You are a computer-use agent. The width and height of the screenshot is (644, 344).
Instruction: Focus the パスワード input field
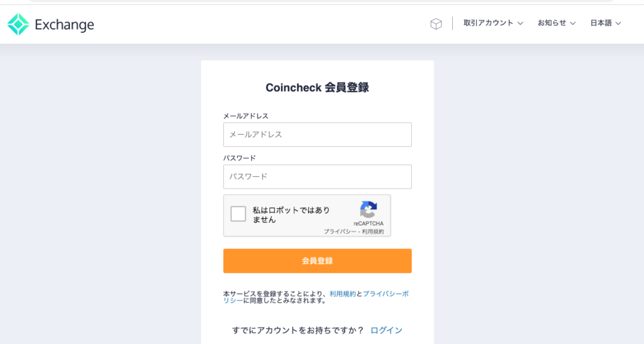point(318,177)
